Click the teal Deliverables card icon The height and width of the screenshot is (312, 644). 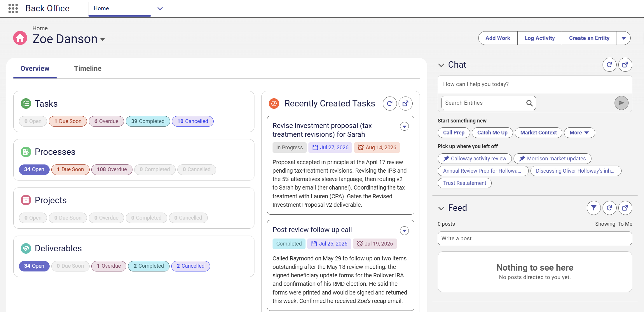coord(26,248)
